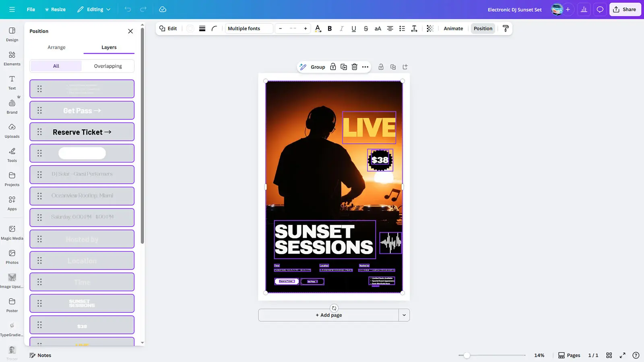
Task: Toggle underline text formatting
Action: (x=353, y=29)
